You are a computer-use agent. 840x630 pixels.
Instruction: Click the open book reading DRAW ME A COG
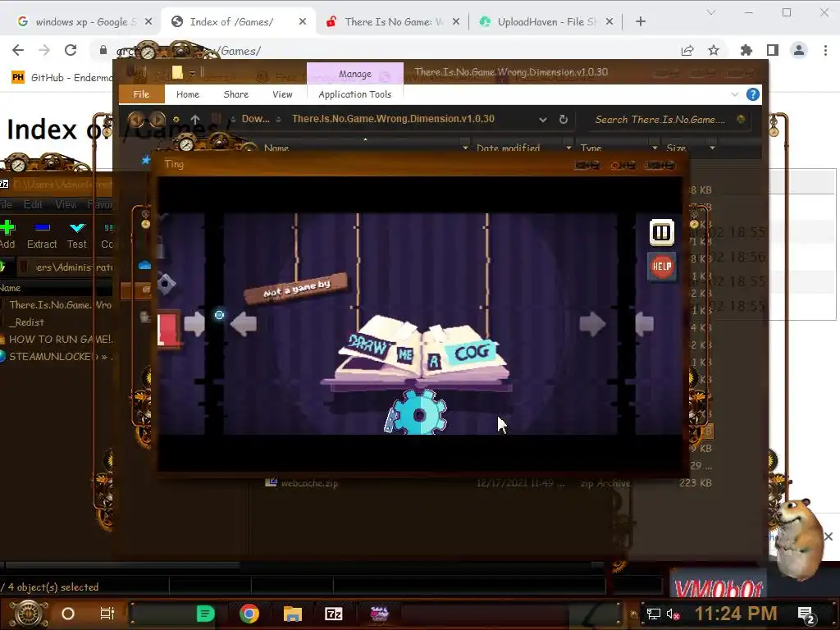[422, 349]
